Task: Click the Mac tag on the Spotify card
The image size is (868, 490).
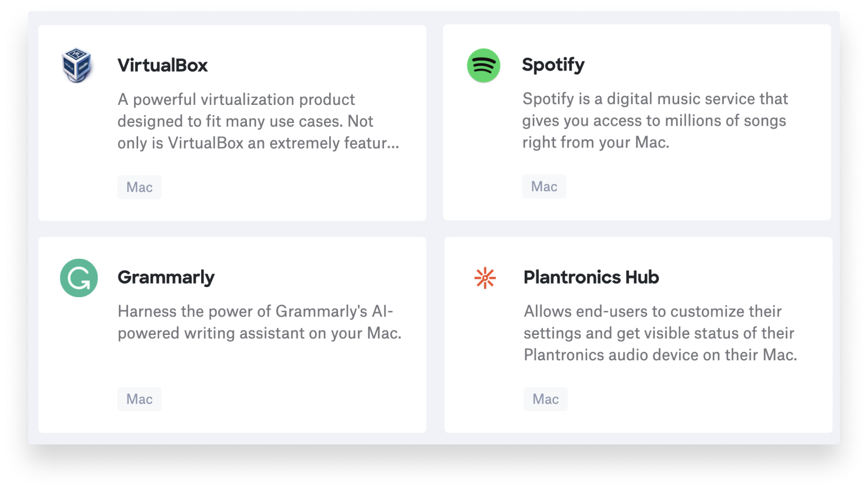Action: click(544, 186)
